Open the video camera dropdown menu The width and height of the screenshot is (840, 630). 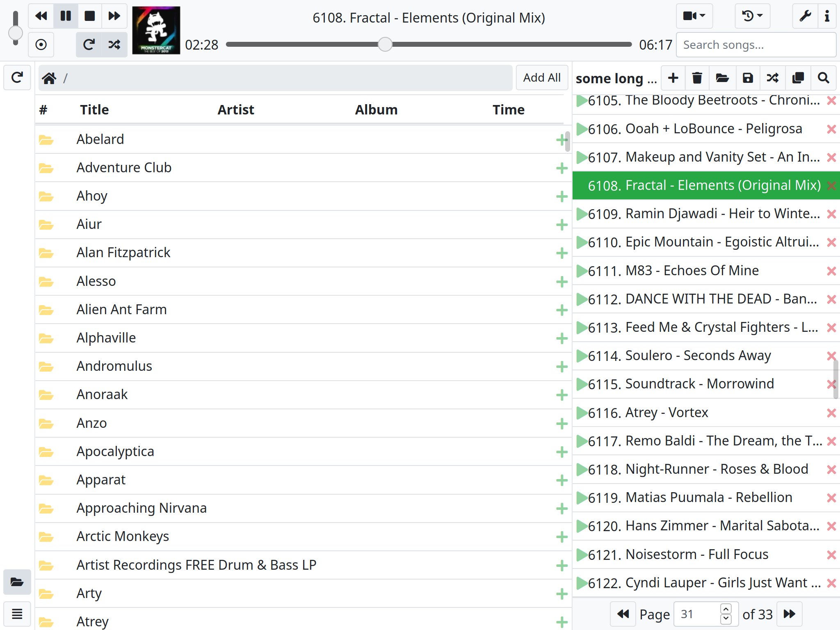[694, 16]
